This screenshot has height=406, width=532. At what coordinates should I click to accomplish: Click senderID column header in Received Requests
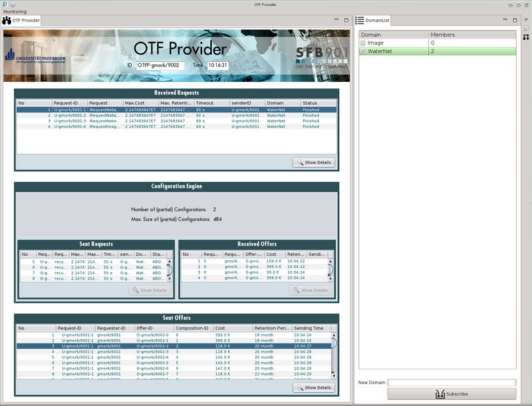click(247, 103)
